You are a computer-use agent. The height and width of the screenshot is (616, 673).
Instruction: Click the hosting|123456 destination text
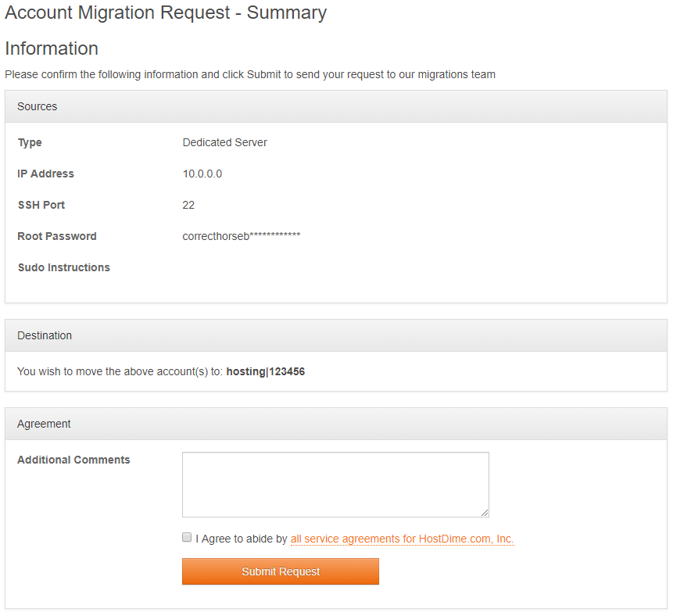[x=267, y=371]
